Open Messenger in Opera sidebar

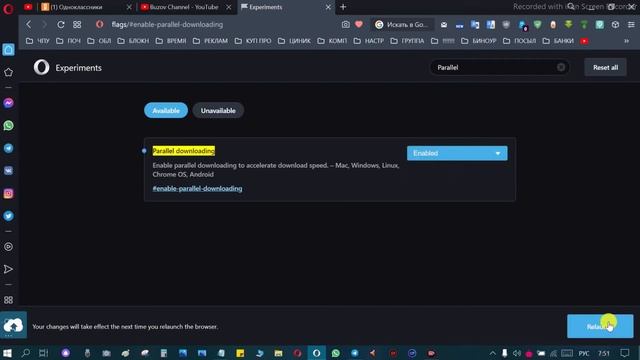[x=9, y=103]
